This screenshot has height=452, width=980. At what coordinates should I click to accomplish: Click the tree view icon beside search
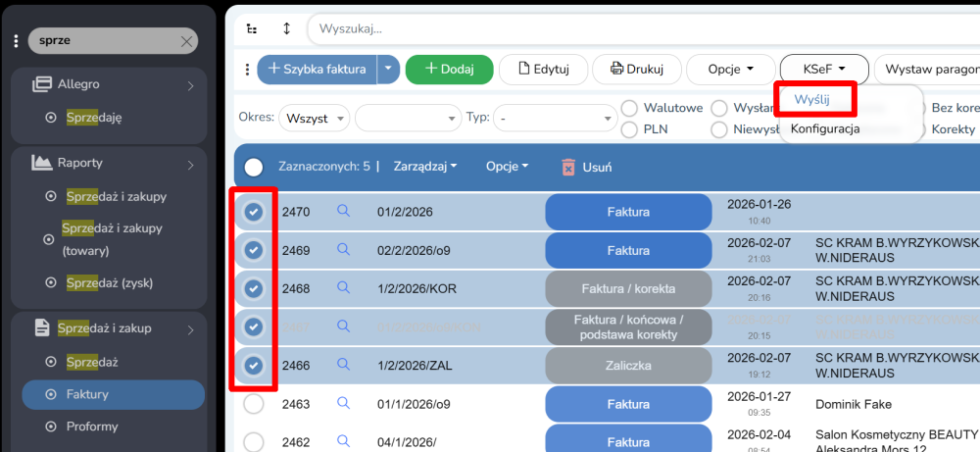coord(252,29)
